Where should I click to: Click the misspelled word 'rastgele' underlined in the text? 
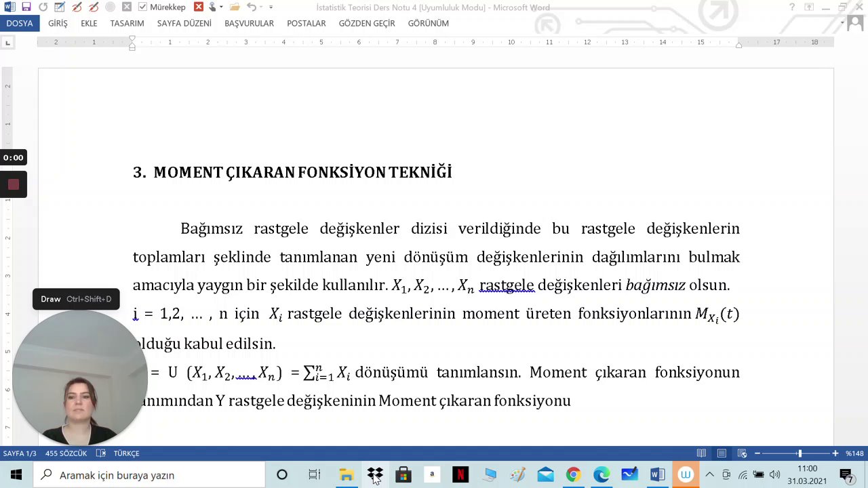507,285
